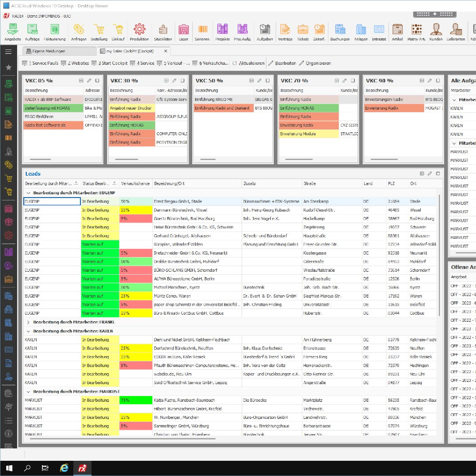Open the Intrastat module
Screen dimensions: 476x476
pos(379,32)
